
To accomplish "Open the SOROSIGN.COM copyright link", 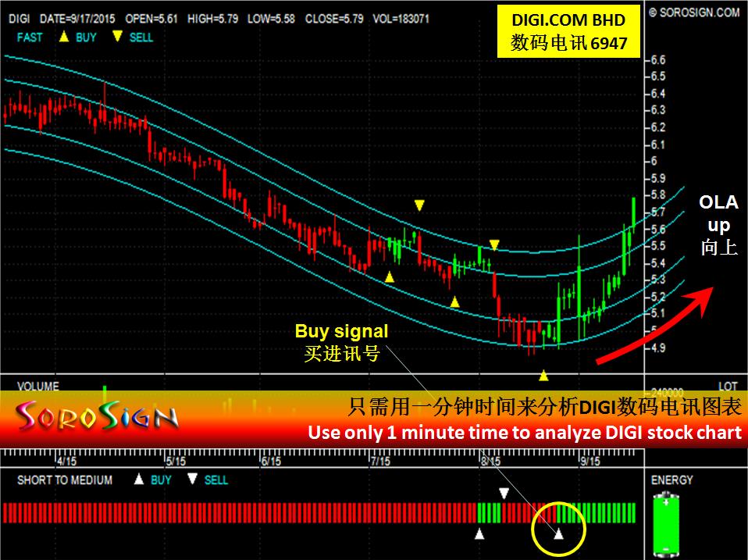I will (x=694, y=12).
